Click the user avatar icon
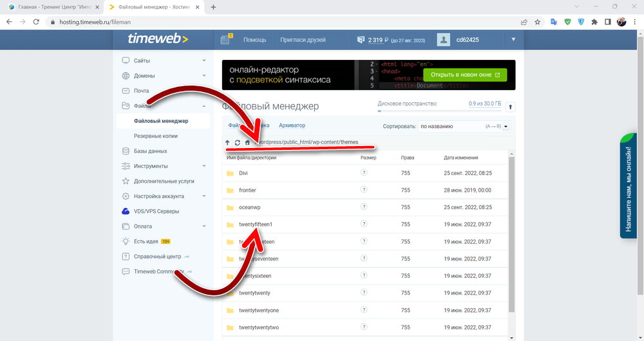The image size is (644, 341). click(x=443, y=40)
